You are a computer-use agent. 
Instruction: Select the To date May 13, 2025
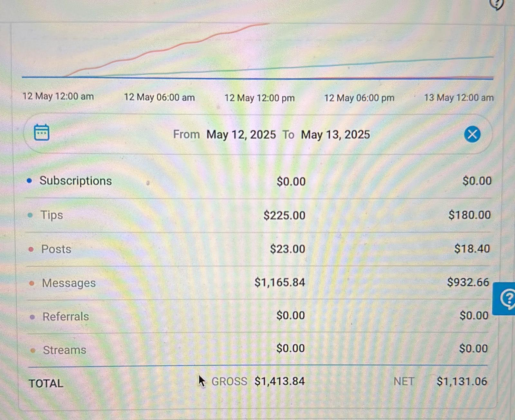(335, 134)
